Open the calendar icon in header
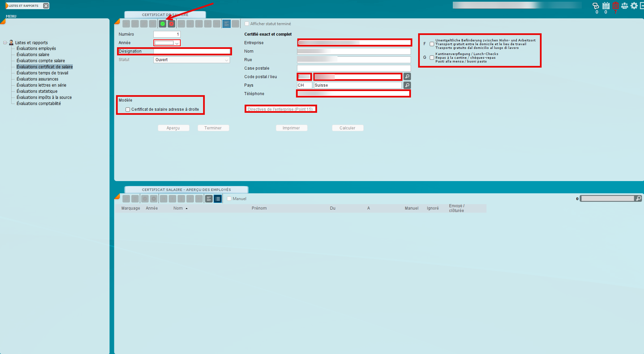This screenshot has width=644, height=354. [x=606, y=6]
